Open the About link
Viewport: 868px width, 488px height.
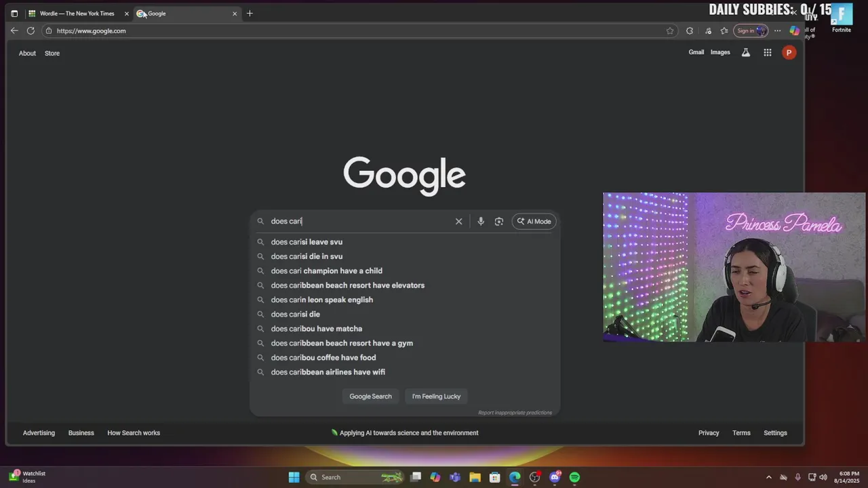point(27,54)
